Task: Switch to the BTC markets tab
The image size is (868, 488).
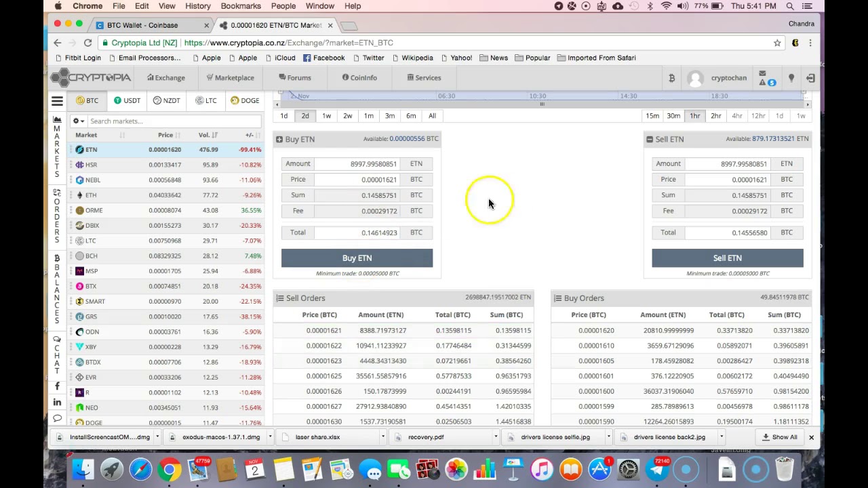Action: [x=87, y=100]
